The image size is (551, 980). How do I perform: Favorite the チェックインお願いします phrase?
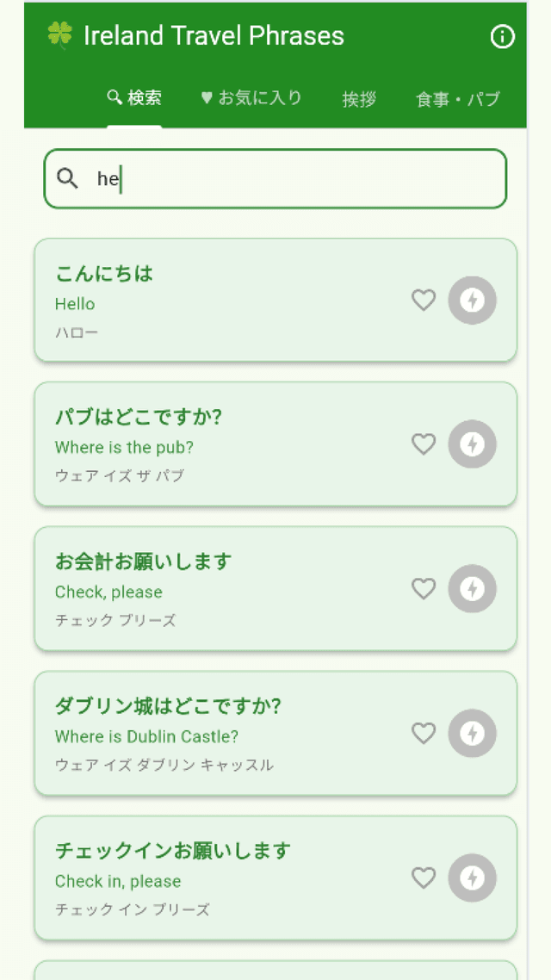[424, 878]
